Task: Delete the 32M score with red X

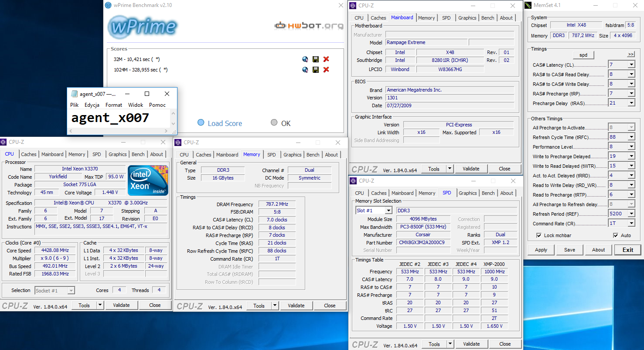Action: (x=326, y=59)
